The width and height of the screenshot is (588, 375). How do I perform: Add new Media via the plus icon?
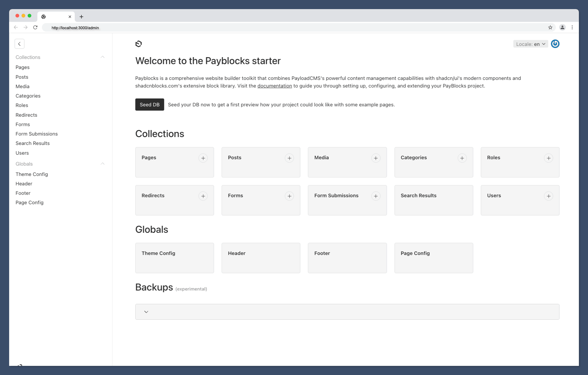[376, 158]
